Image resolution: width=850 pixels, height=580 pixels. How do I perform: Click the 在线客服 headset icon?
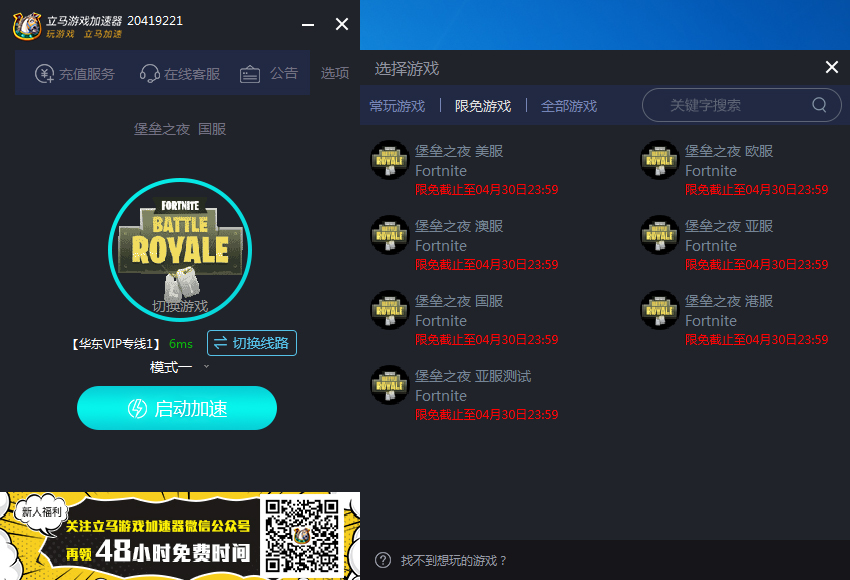(x=151, y=73)
